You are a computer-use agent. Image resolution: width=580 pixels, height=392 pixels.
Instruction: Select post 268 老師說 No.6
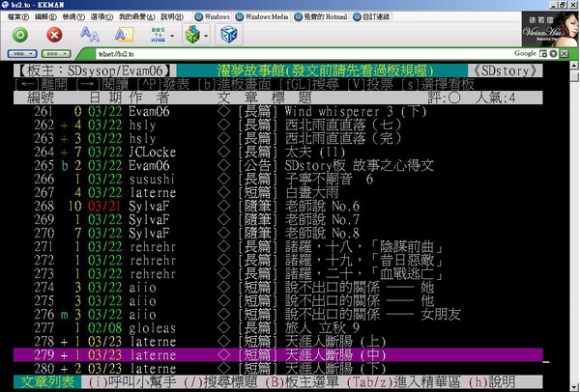pyautogui.click(x=278, y=207)
